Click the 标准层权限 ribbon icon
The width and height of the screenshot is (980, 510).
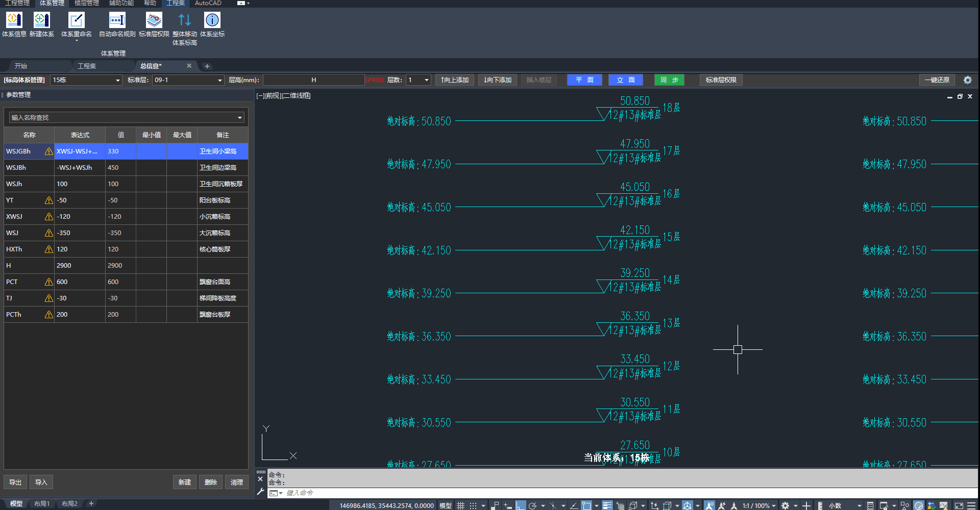click(154, 20)
